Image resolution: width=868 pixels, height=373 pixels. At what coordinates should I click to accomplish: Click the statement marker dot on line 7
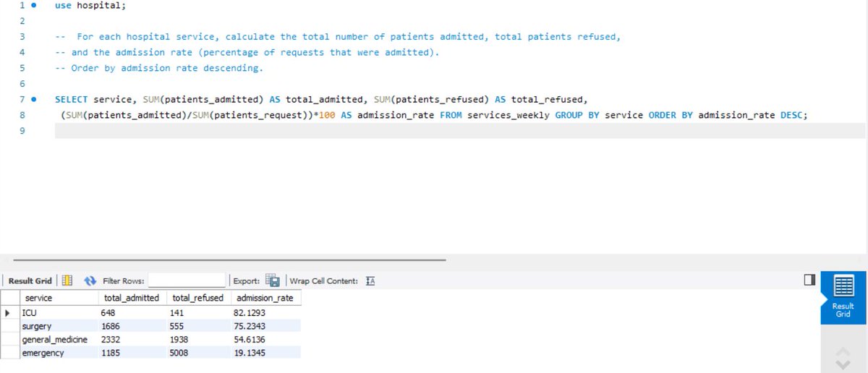[34, 99]
